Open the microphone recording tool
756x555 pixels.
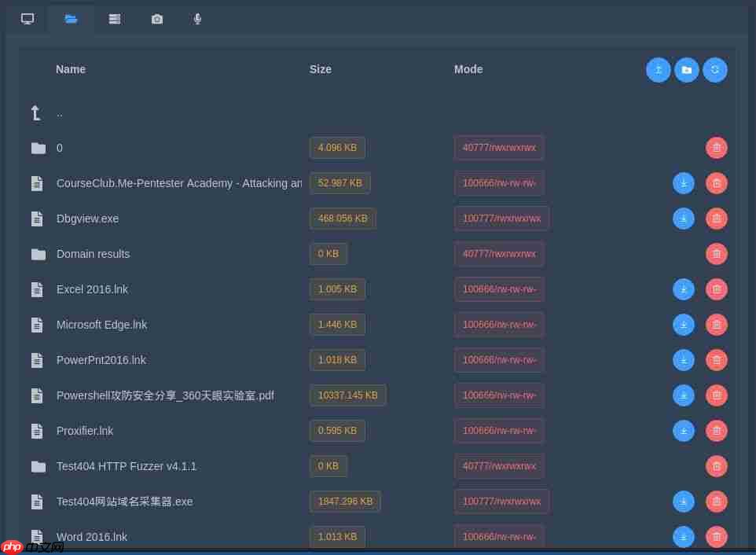(197, 19)
